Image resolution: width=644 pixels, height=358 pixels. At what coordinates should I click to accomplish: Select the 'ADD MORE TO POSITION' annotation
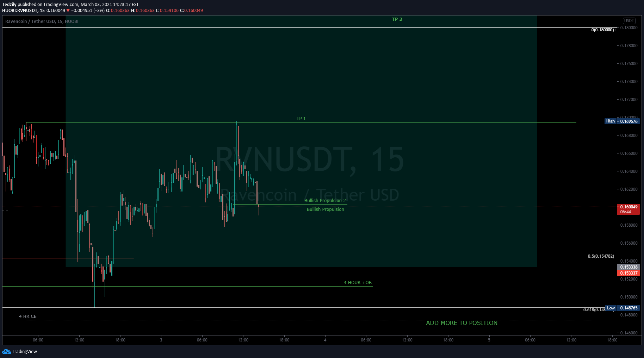tap(462, 323)
